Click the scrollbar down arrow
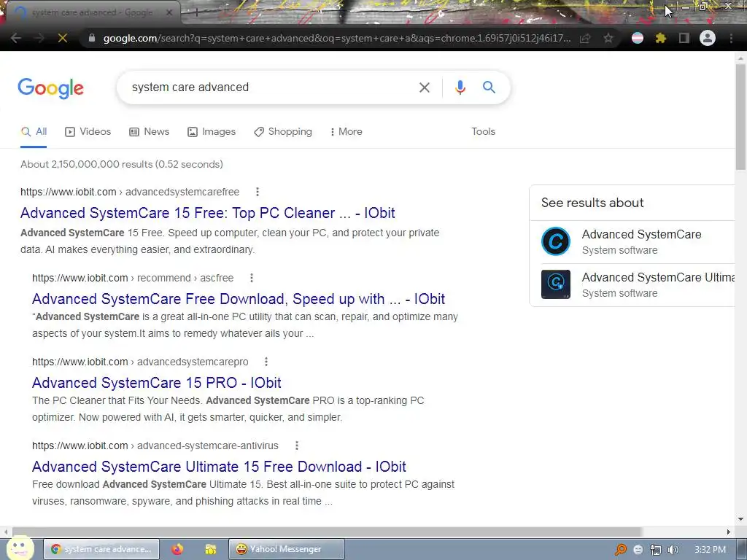 coord(740,519)
